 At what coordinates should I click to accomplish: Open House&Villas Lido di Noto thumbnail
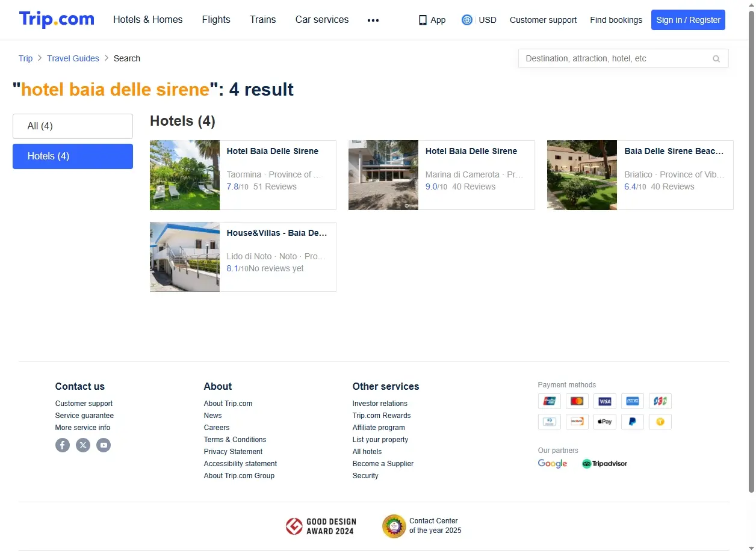[x=185, y=257]
